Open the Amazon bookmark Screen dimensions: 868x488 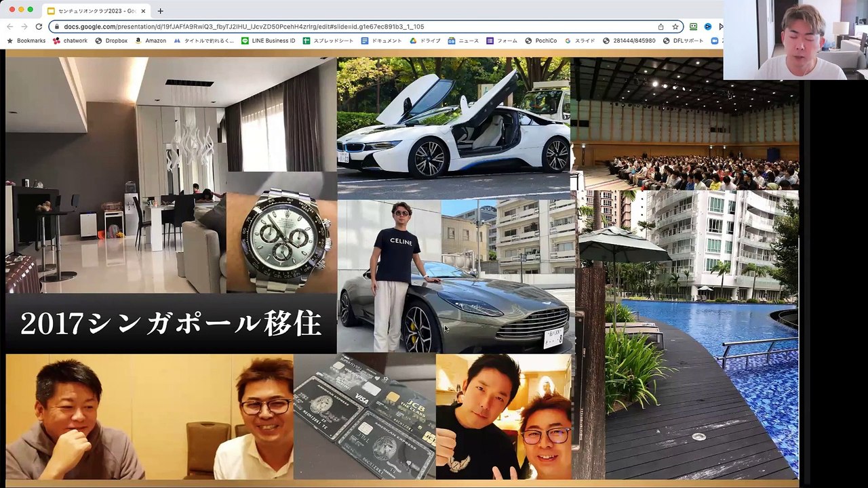coord(151,41)
